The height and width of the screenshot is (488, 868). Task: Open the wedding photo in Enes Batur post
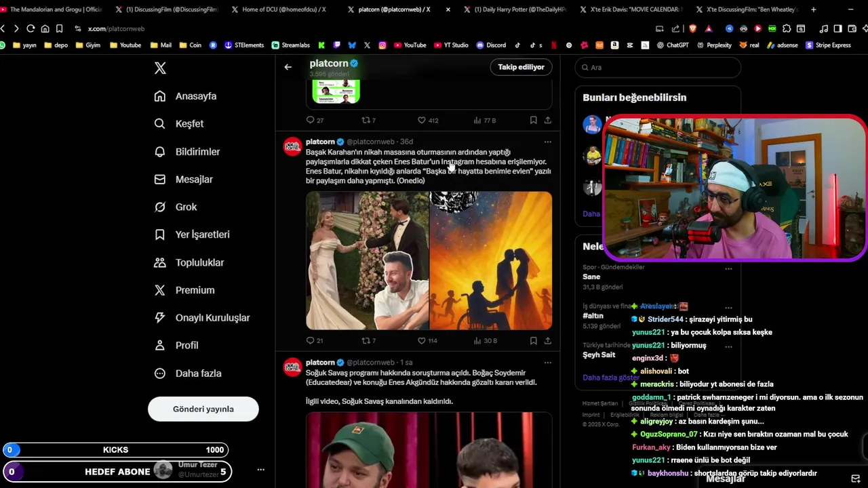(x=368, y=260)
